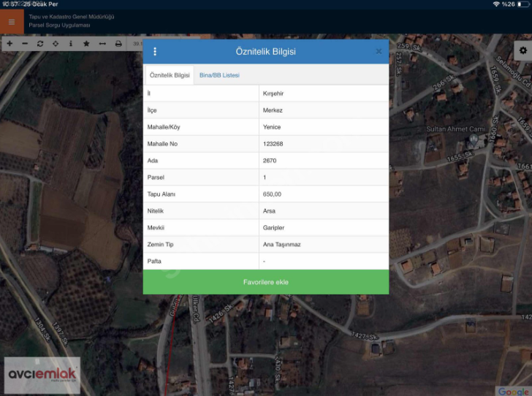Image resolution: width=532 pixels, height=396 pixels.
Task: Select the info query tool
Action: tap(71, 44)
